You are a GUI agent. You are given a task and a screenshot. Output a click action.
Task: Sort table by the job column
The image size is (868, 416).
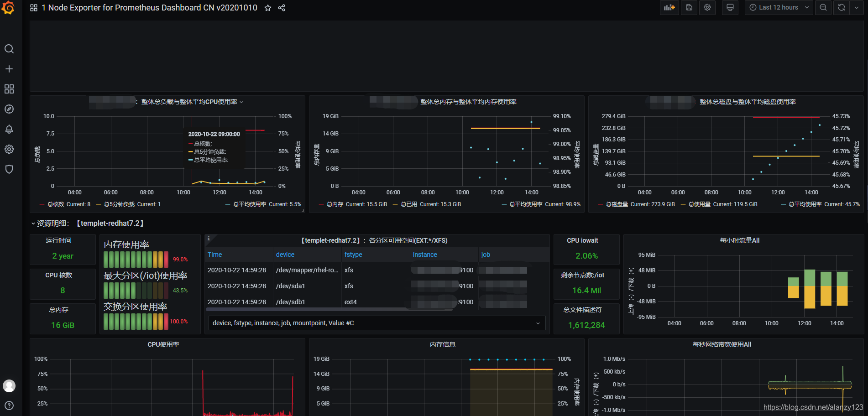[x=486, y=255]
